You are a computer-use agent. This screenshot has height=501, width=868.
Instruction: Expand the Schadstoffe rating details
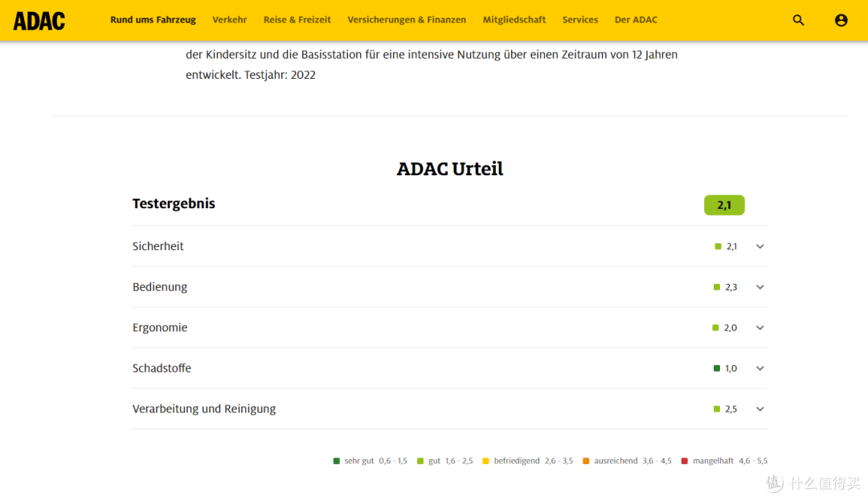(759, 368)
